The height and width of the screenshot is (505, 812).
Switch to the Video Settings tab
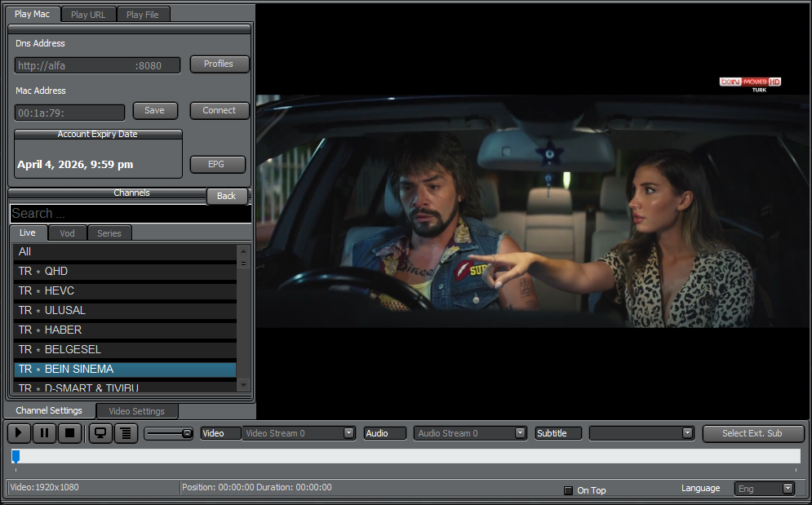(x=136, y=411)
